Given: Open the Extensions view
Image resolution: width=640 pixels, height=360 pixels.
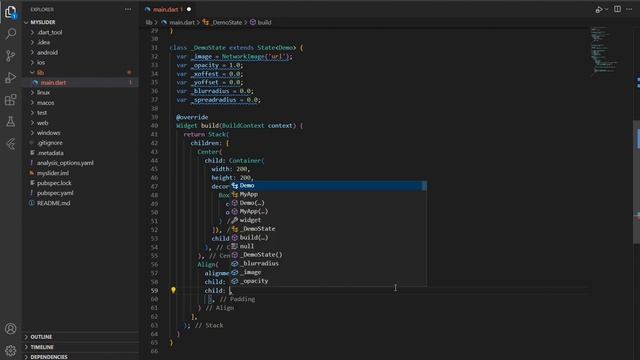Looking at the screenshot, I should (x=11, y=100).
